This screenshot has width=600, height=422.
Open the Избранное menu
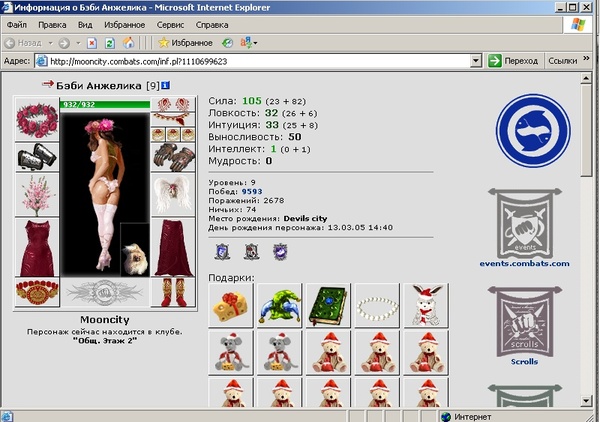click(124, 25)
